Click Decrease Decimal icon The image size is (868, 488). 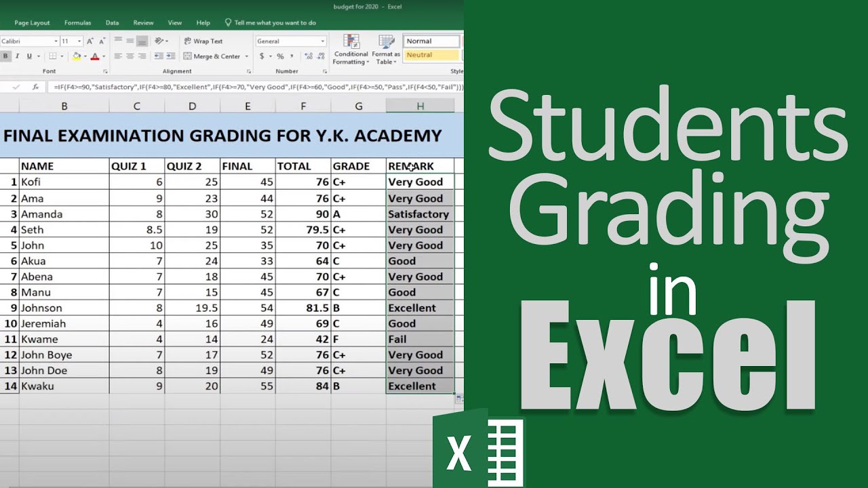click(x=319, y=56)
